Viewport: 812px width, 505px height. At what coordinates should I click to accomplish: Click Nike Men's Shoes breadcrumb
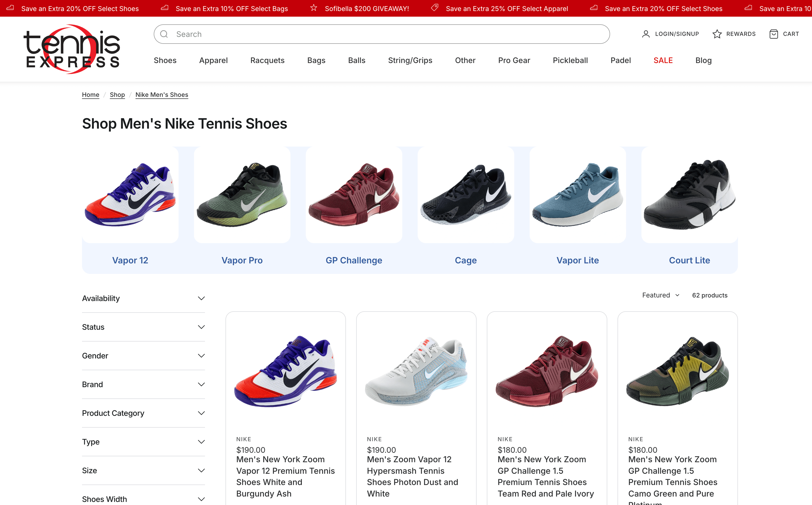[x=162, y=95]
